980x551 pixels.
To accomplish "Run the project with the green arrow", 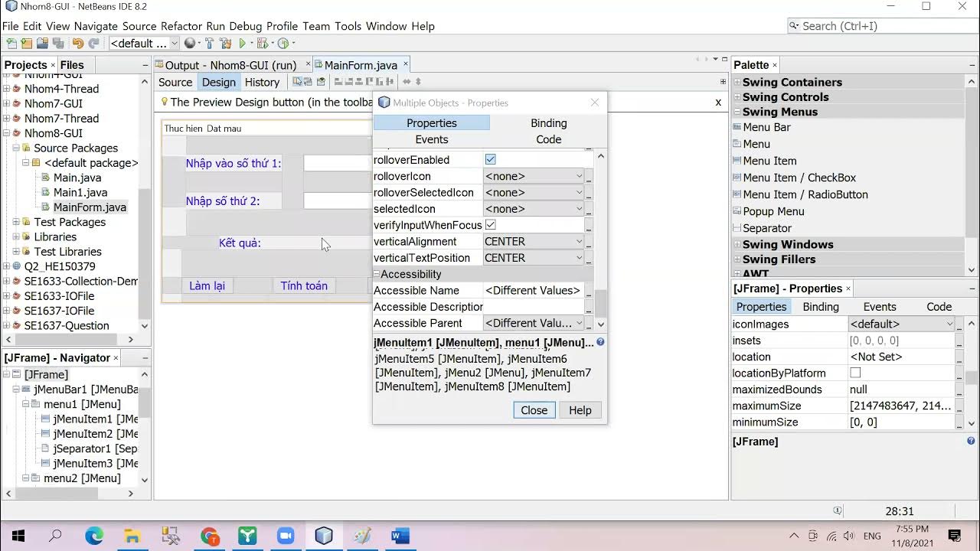I will [243, 44].
